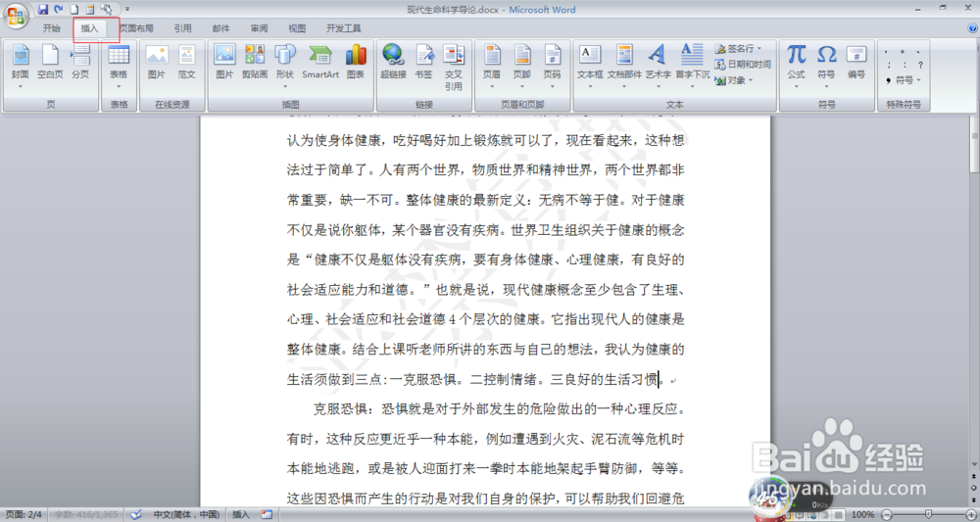Click macro recording icon in status bar
The width and height of the screenshot is (980, 522).
point(267,514)
